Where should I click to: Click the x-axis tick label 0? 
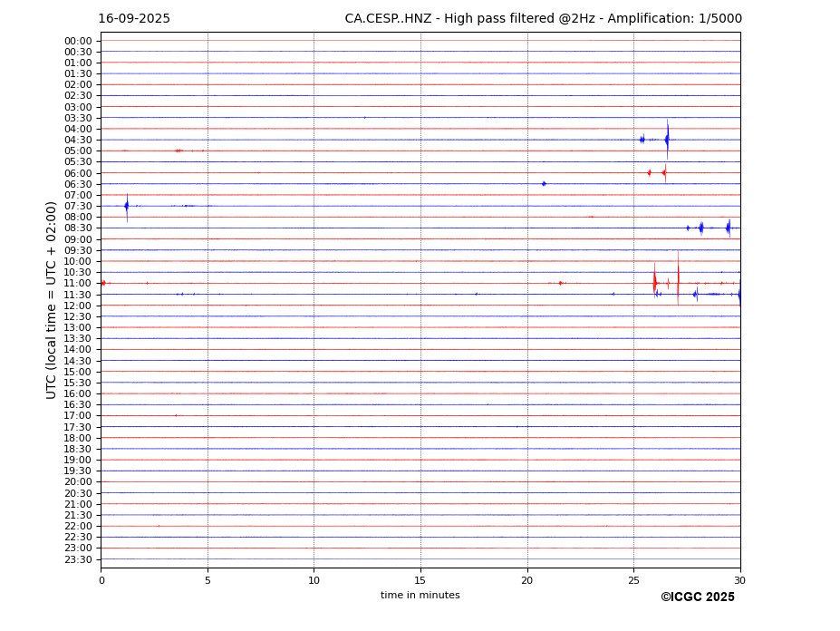[101, 580]
